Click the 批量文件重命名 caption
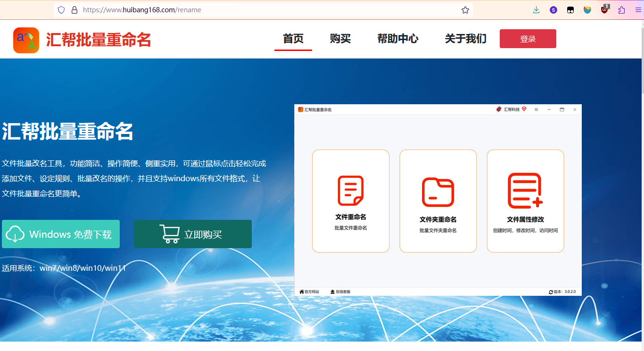This screenshot has width=644, height=351. tap(351, 228)
